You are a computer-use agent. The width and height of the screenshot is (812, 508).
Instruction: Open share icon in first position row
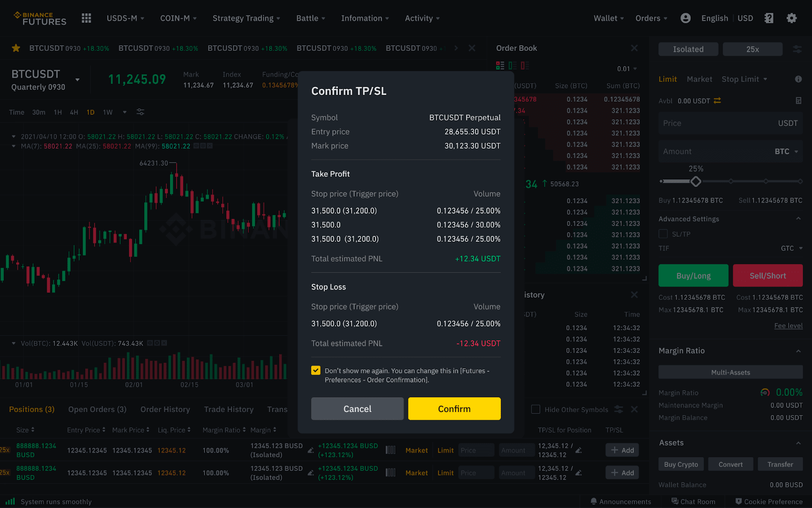(x=390, y=450)
